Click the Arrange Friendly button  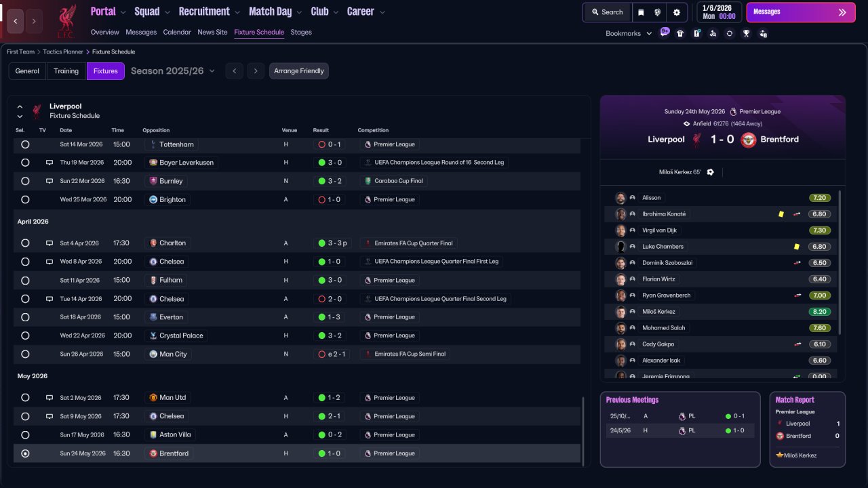point(298,71)
